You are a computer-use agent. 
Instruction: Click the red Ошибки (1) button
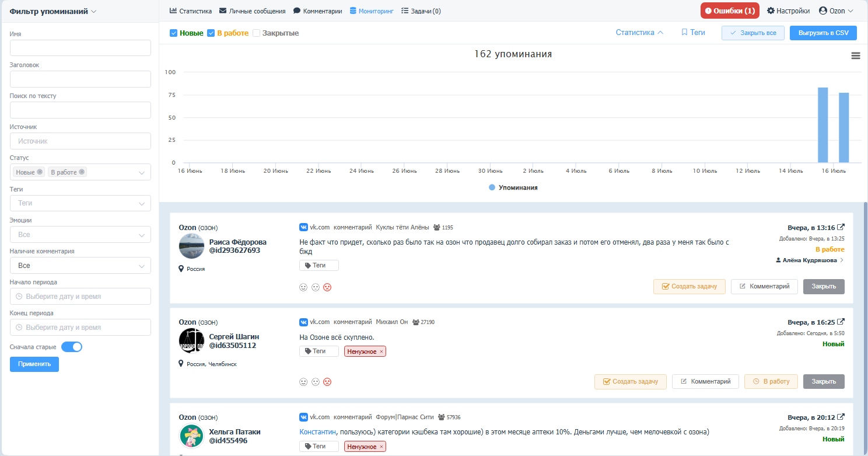click(730, 11)
